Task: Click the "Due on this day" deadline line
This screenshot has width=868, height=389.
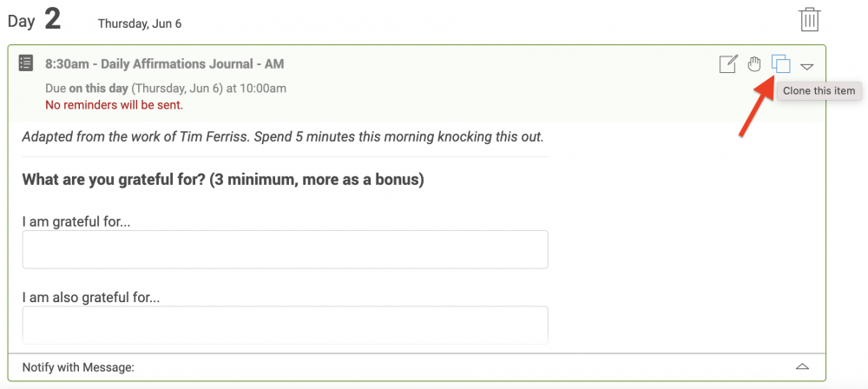Action: coord(166,88)
